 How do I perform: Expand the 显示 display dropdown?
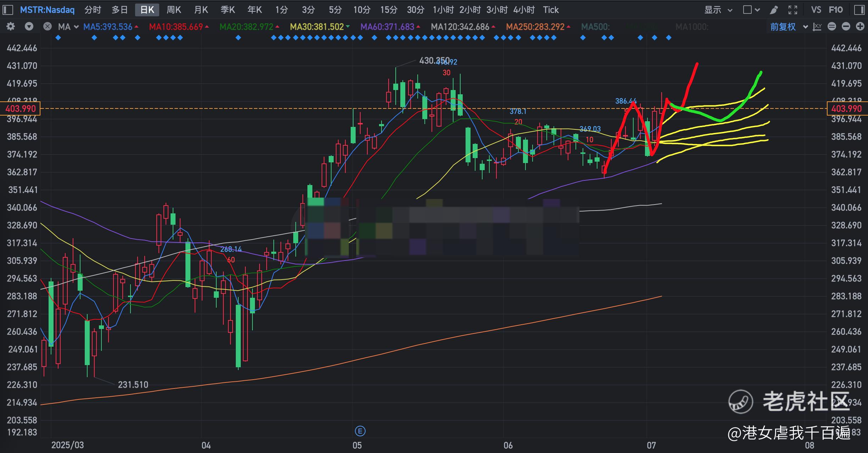pos(718,10)
